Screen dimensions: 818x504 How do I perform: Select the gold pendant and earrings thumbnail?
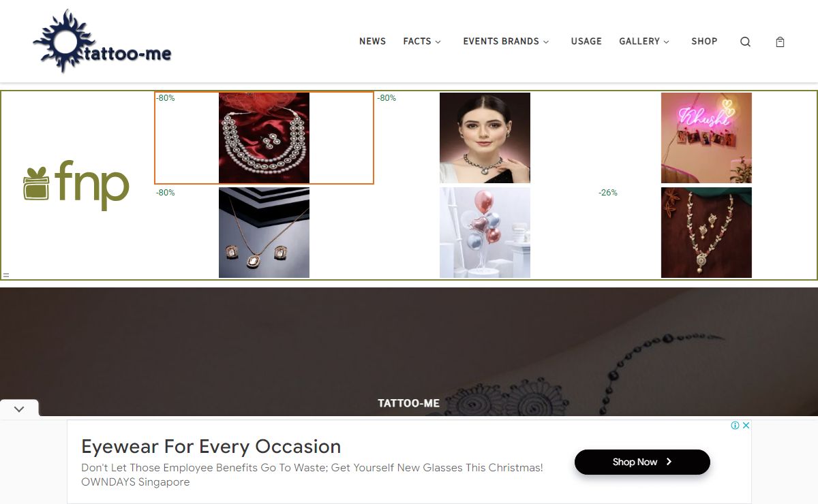264,232
